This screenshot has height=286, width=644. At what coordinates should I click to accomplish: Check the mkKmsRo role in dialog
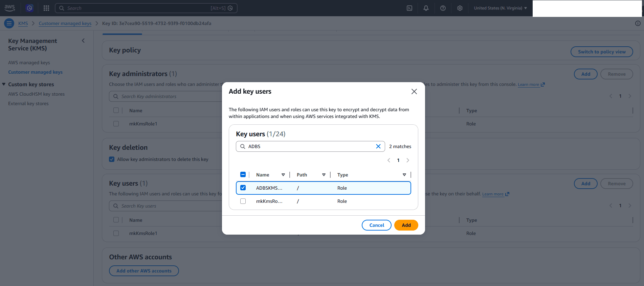pyautogui.click(x=243, y=201)
